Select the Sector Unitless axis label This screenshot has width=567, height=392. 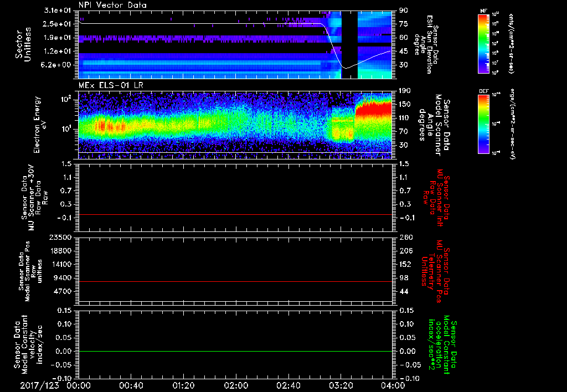click(x=22, y=44)
